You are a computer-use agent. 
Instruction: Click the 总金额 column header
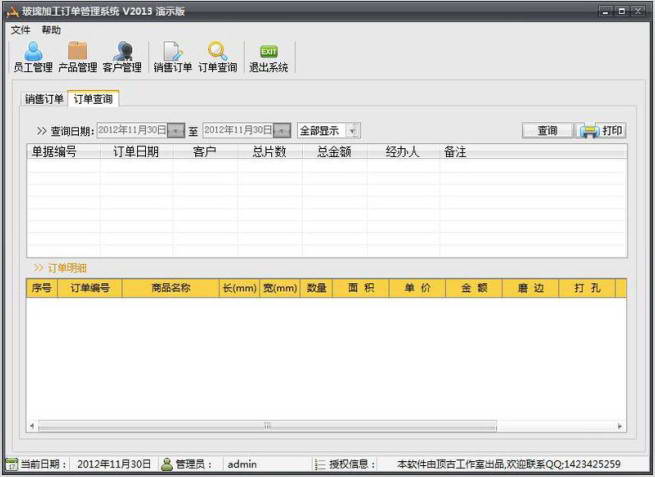tap(334, 152)
